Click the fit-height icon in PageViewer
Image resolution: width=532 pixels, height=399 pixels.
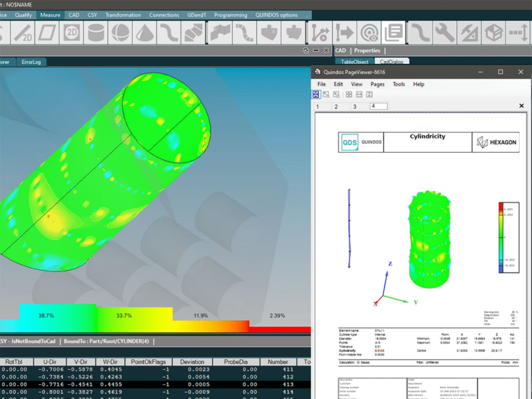[369, 94]
